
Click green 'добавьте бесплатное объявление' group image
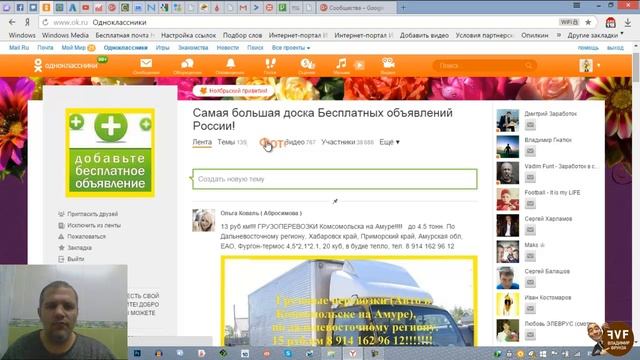point(110,153)
